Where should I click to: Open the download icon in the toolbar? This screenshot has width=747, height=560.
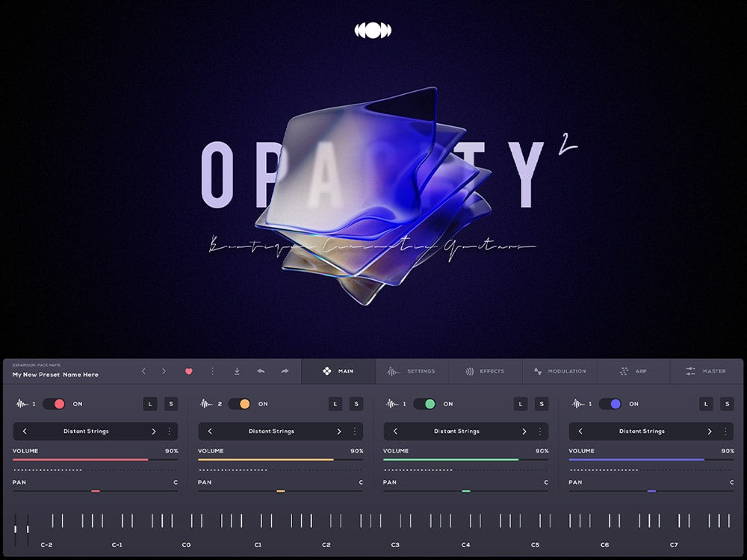(237, 371)
